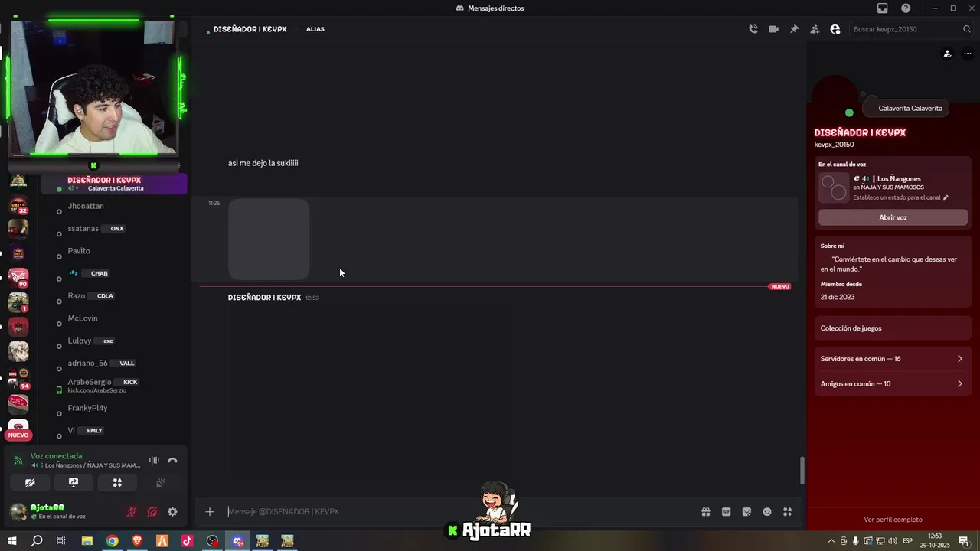Toggle camera in the voice panel
This screenshot has width=980, height=551.
[30, 483]
